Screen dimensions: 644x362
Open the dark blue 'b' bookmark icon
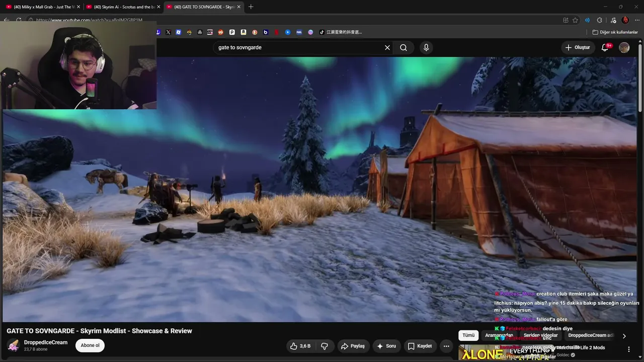pyautogui.click(x=266, y=32)
